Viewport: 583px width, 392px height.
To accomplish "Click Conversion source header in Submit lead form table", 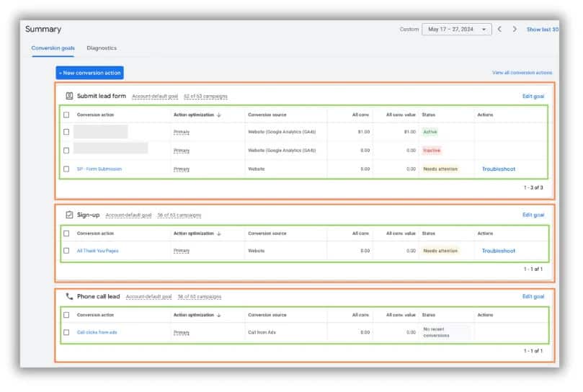I will click(x=267, y=115).
